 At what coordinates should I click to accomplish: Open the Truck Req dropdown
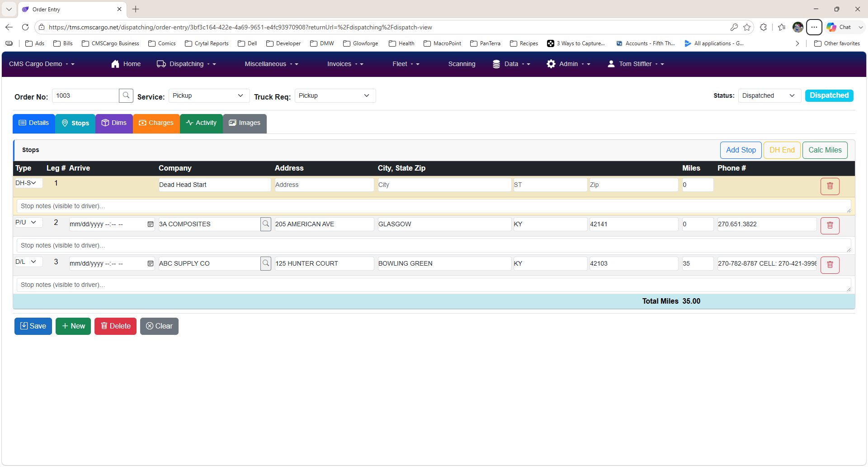pos(335,95)
